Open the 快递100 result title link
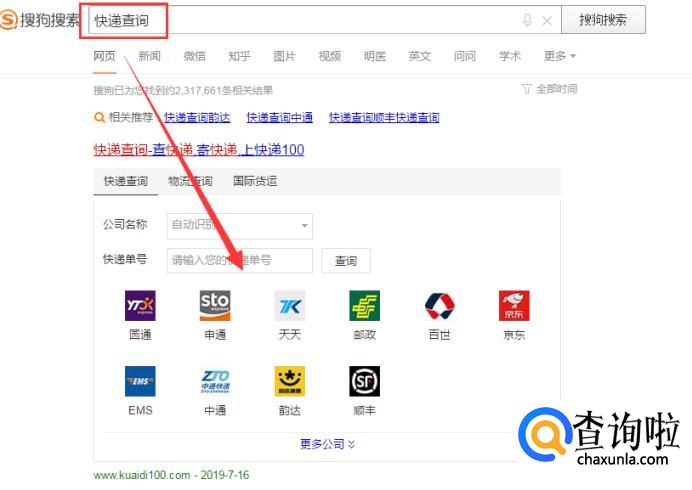 [x=199, y=150]
